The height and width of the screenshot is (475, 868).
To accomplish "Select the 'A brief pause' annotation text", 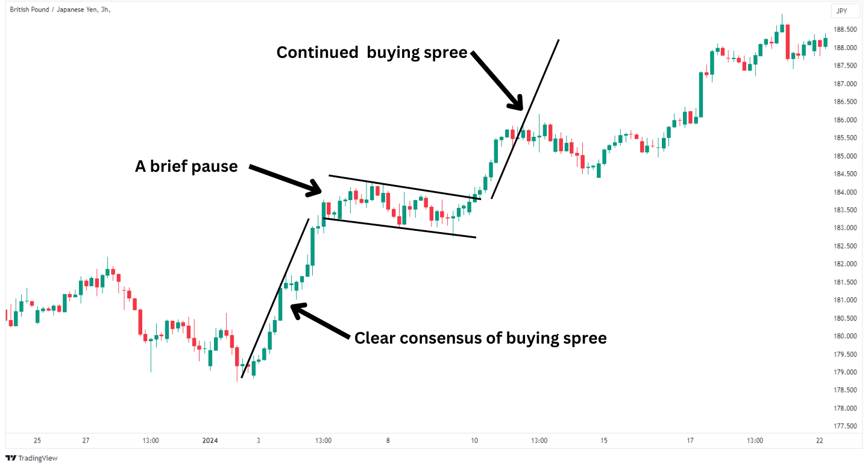I will (186, 166).
